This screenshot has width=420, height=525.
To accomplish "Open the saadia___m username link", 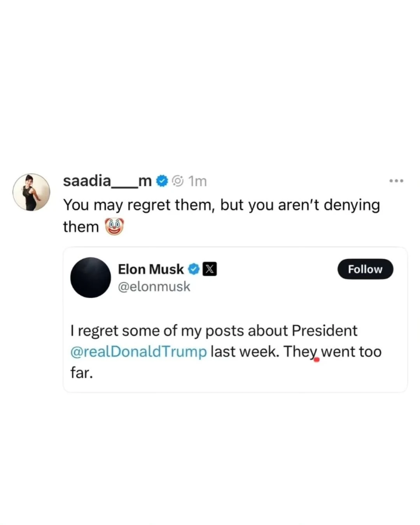I will coord(107,181).
